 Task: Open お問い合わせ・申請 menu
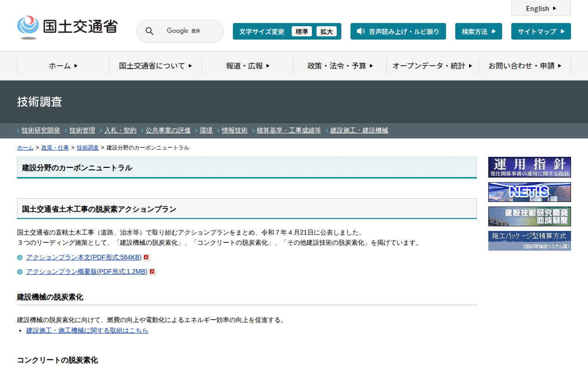tap(525, 66)
